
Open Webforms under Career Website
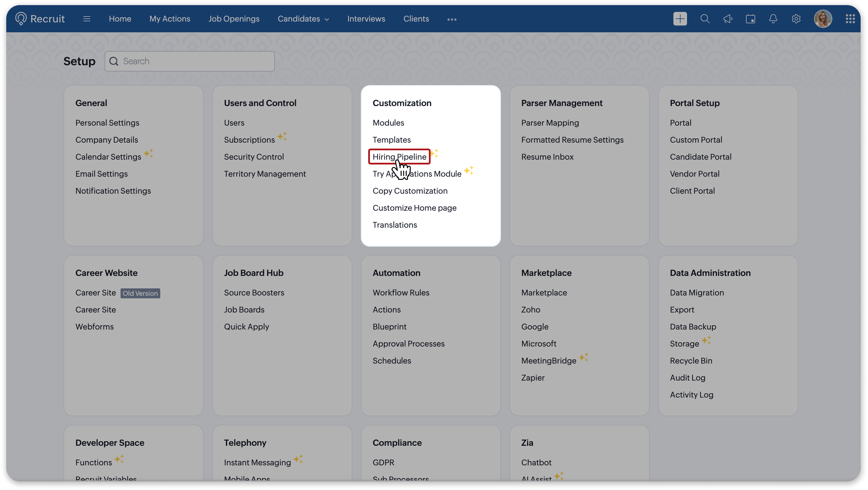[94, 327]
